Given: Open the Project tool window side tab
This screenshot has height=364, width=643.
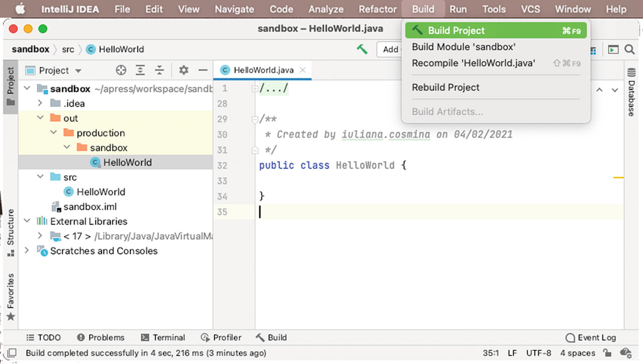Looking at the screenshot, I should click(11, 86).
